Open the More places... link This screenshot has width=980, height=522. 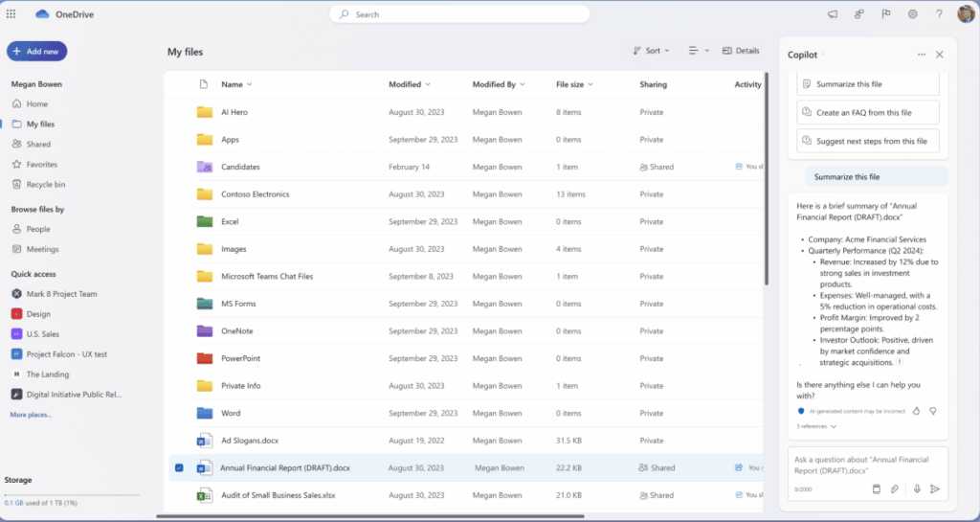[31, 415]
